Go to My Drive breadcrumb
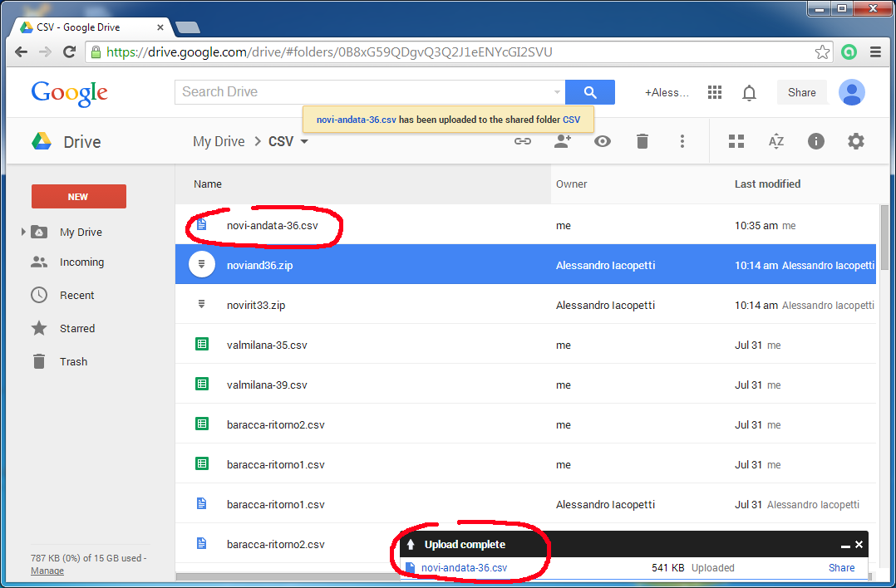Image resolution: width=896 pixels, height=588 pixels. click(x=219, y=141)
